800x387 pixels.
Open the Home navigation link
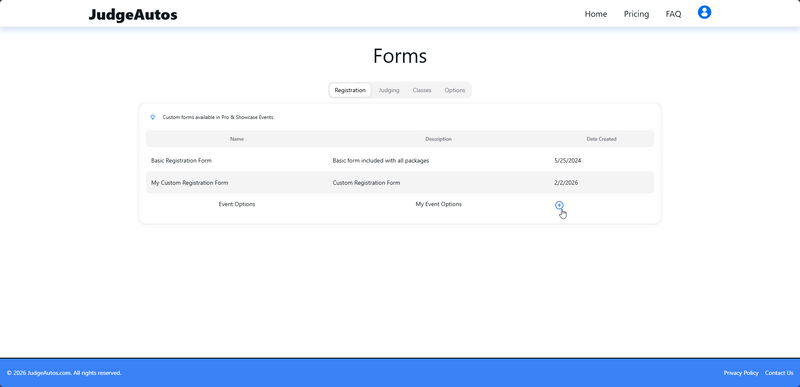tap(595, 14)
